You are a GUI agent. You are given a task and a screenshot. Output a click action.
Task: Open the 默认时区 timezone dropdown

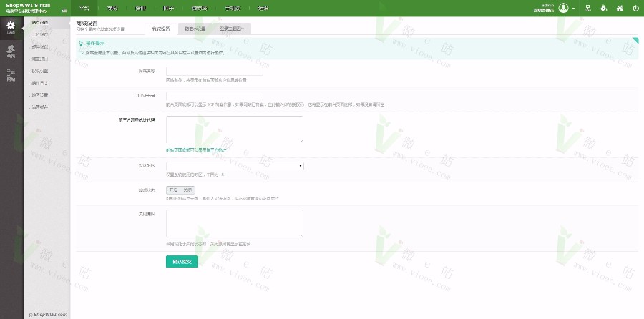point(235,166)
